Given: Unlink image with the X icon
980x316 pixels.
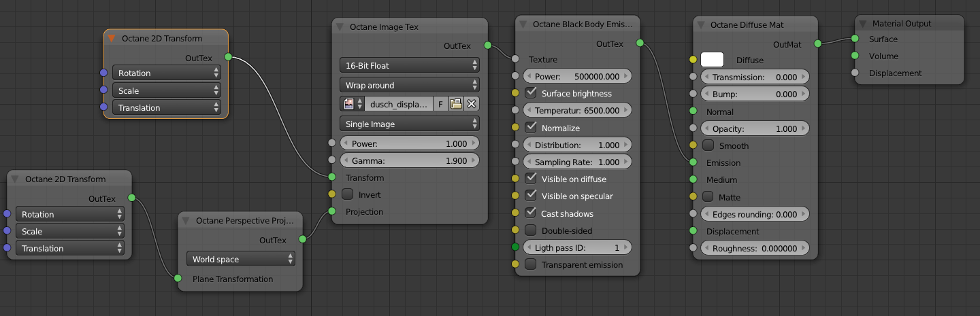Looking at the screenshot, I should [471, 104].
